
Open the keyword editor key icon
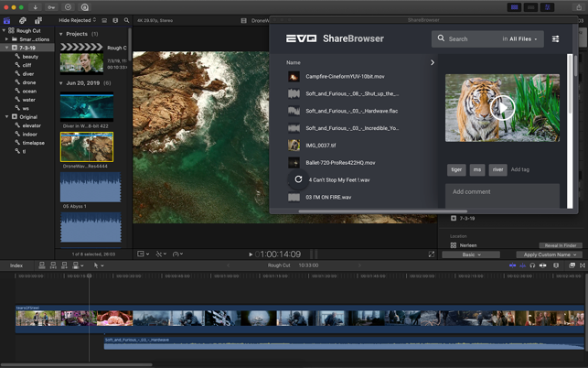click(52, 6)
